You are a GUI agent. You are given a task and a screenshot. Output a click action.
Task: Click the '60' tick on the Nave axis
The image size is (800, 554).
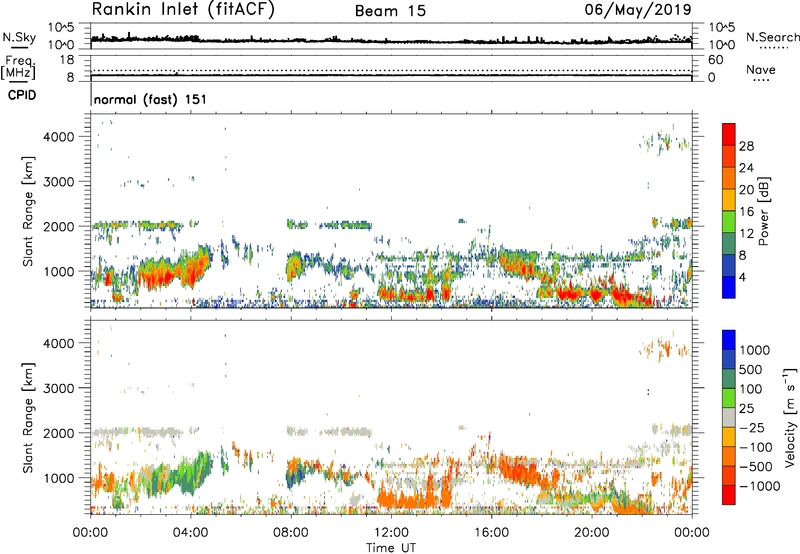coord(715,60)
